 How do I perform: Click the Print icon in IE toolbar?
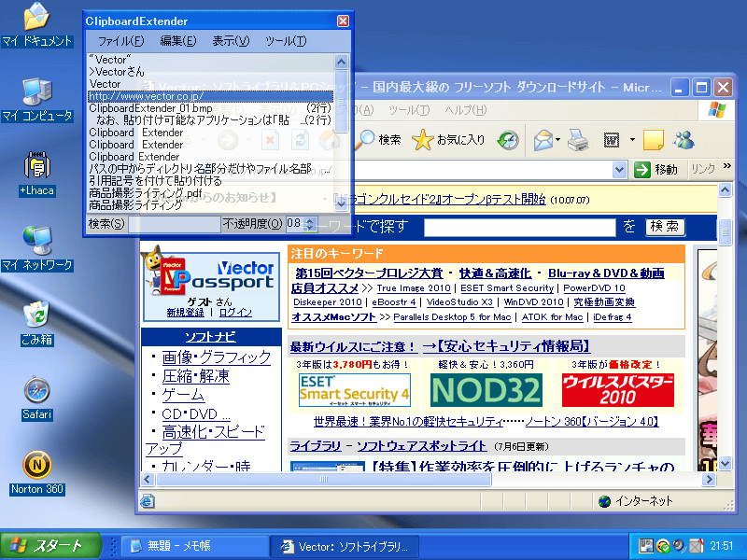point(578,140)
